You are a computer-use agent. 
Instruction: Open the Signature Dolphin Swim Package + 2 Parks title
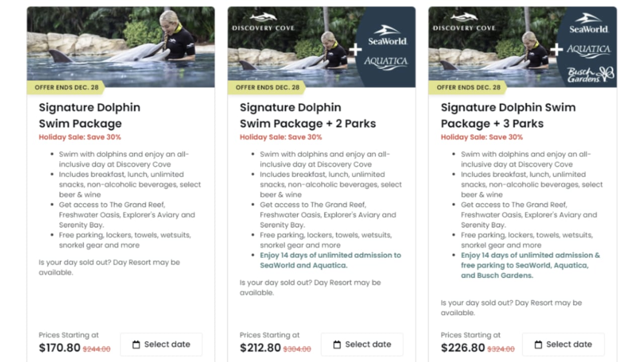(307, 115)
